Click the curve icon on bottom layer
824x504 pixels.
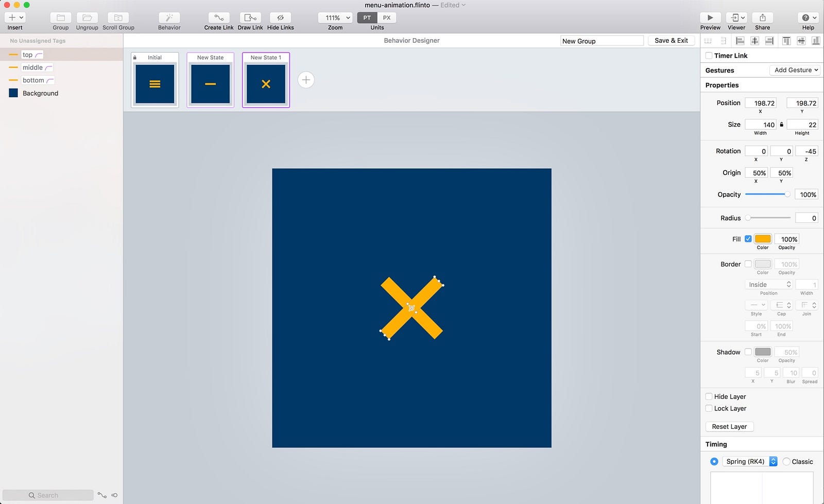pyautogui.click(x=50, y=81)
